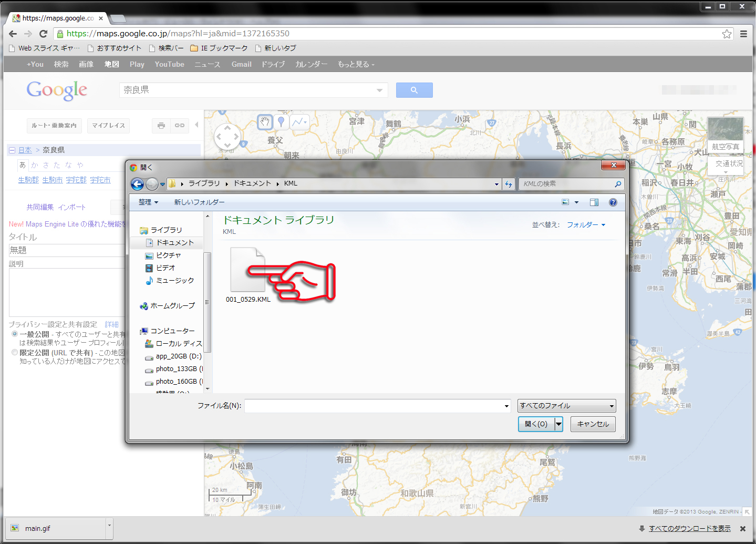
Task: Open the YouTube link in Google bar
Action: (169, 64)
